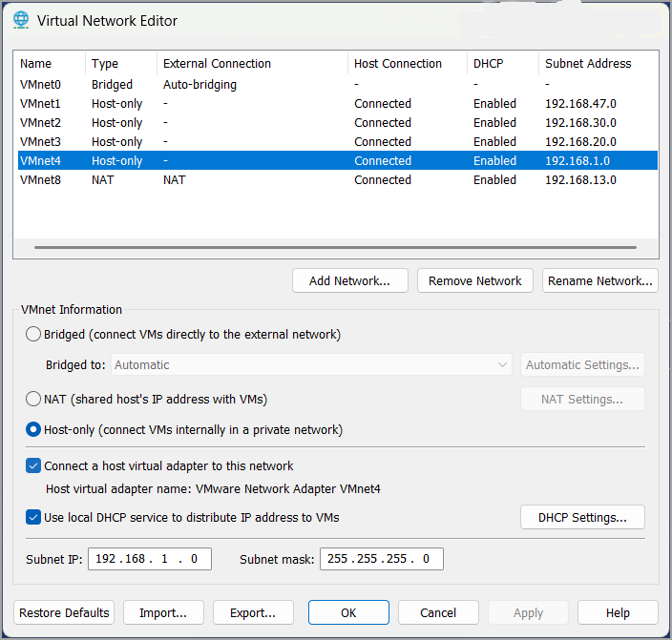Image resolution: width=672 pixels, height=640 pixels.
Task: Click the network list horizontal scrollbar
Action: click(336, 247)
